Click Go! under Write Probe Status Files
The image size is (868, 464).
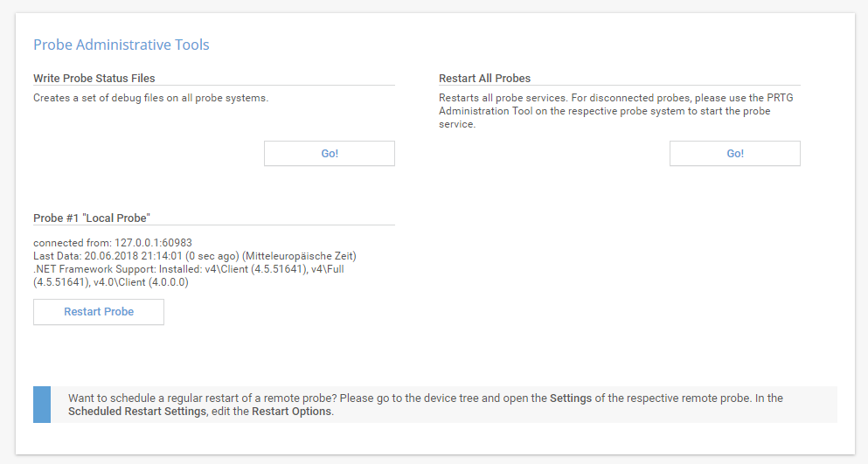click(330, 154)
